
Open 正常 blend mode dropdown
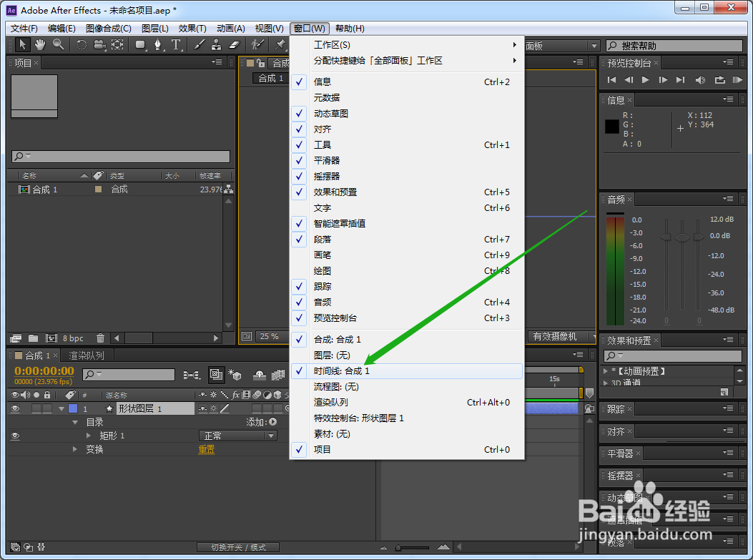pyautogui.click(x=238, y=436)
